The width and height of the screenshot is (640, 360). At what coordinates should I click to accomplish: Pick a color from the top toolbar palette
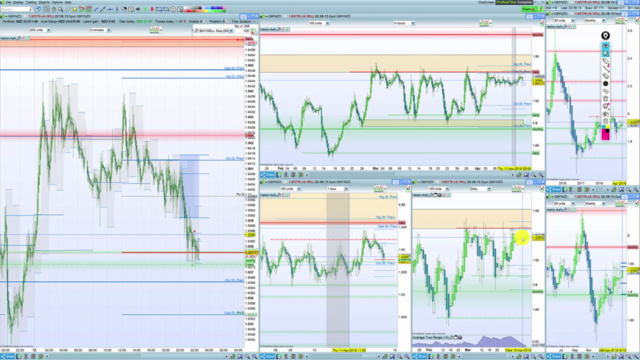205,9
